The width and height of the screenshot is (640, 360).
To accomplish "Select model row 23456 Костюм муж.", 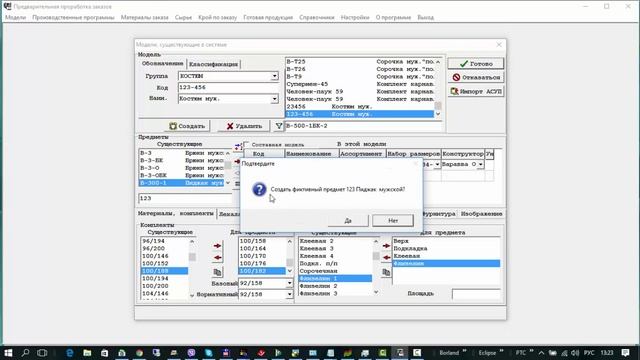I will pos(360,107).
